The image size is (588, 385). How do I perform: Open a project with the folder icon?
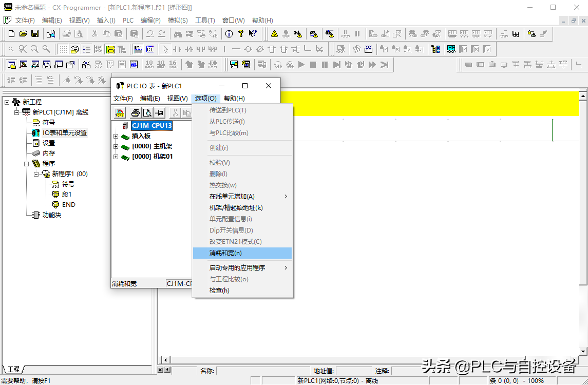[23, 34]
